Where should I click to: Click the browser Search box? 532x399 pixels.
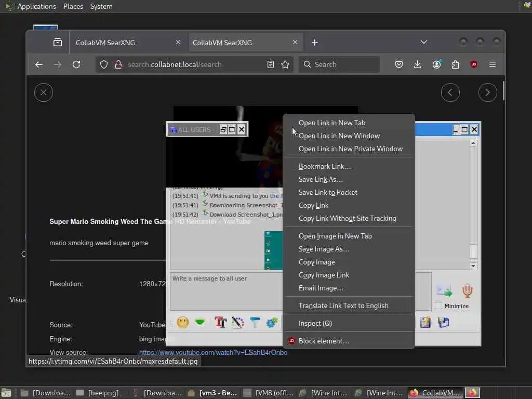339,64
